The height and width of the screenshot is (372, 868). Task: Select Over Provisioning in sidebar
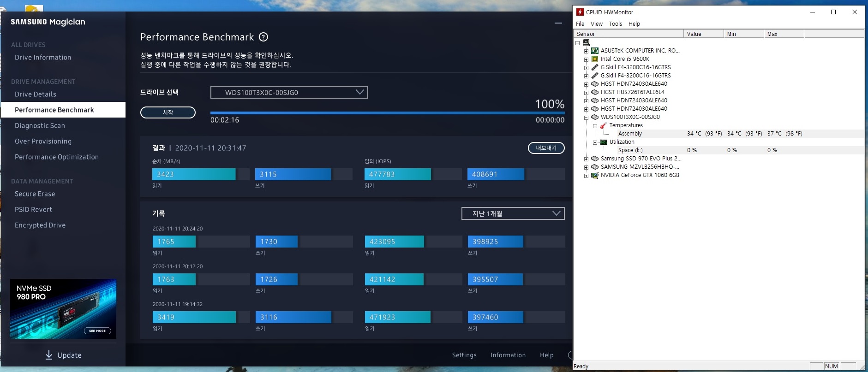[43, 141]
